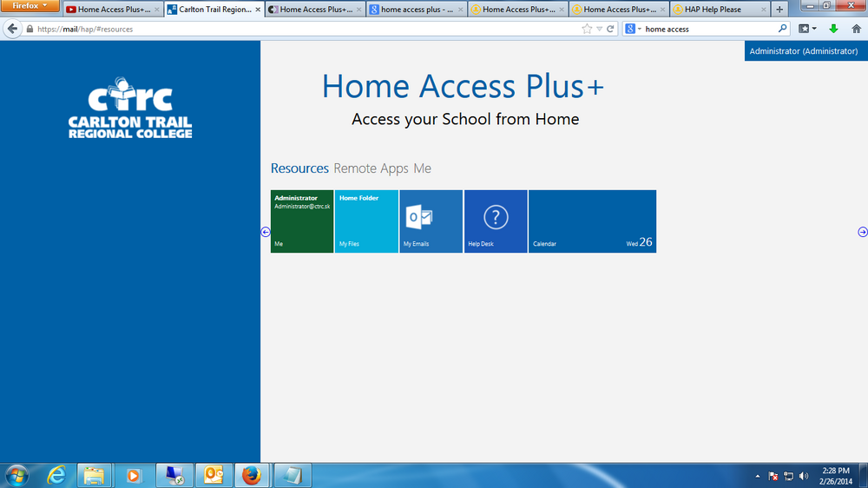Click the left circular arrow beside the tiles

point(265,232)
